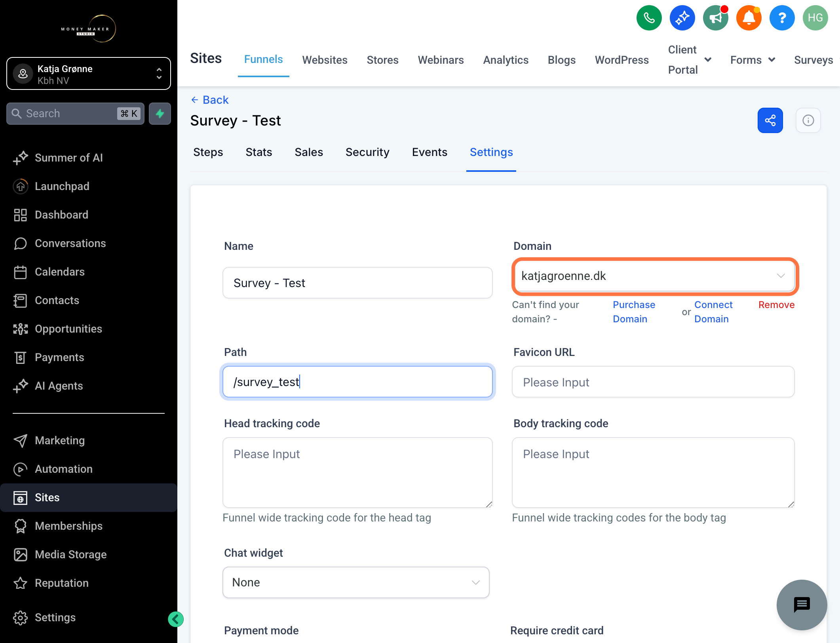Open the HG user avatar menu
Screen dimensions: 840x643
[815, 18]
